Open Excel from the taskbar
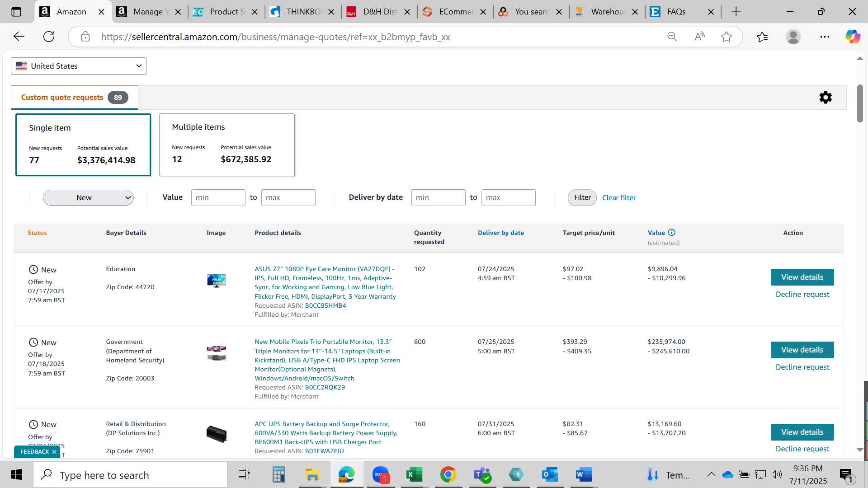 [415, 475]
